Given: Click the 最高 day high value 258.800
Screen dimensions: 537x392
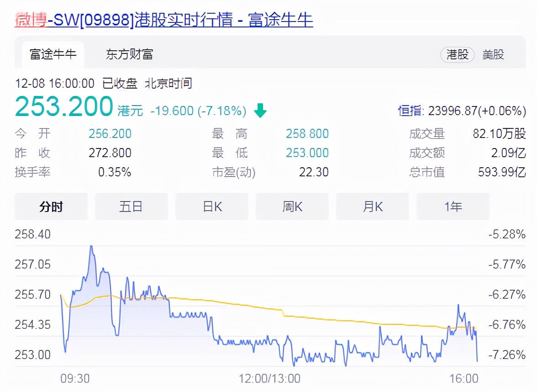Looking at the screenshot, I should pos(306,133).
